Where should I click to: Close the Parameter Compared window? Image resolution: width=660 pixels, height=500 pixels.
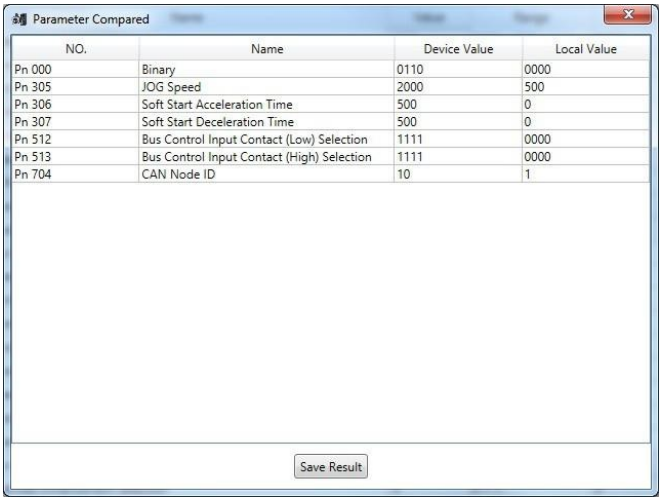pyautogui.click(x=627, y=15)
